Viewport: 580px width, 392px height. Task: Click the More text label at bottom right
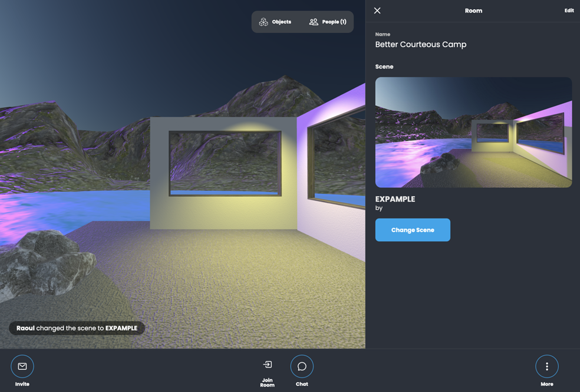(547, 384)
